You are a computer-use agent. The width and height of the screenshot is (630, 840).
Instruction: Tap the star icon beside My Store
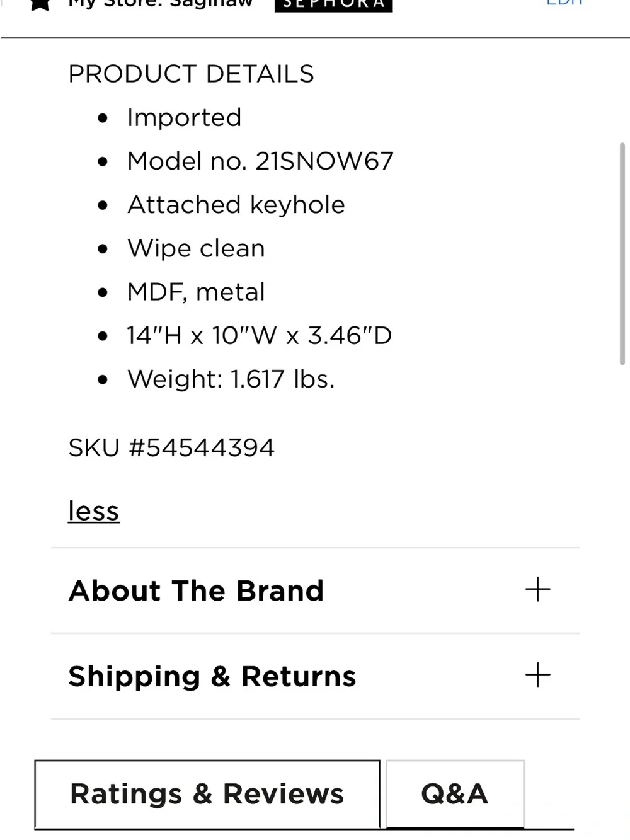click(40, 4)
